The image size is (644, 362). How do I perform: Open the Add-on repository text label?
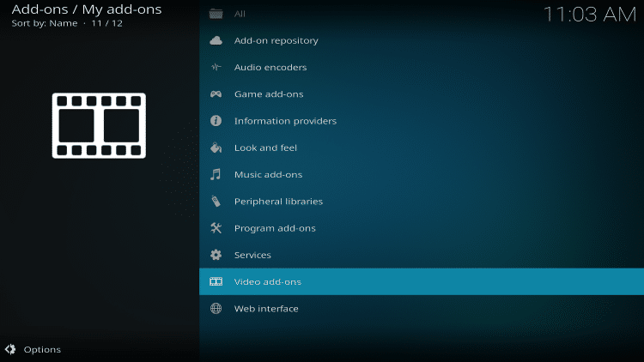pyautogui.click(x=276, y=40)
